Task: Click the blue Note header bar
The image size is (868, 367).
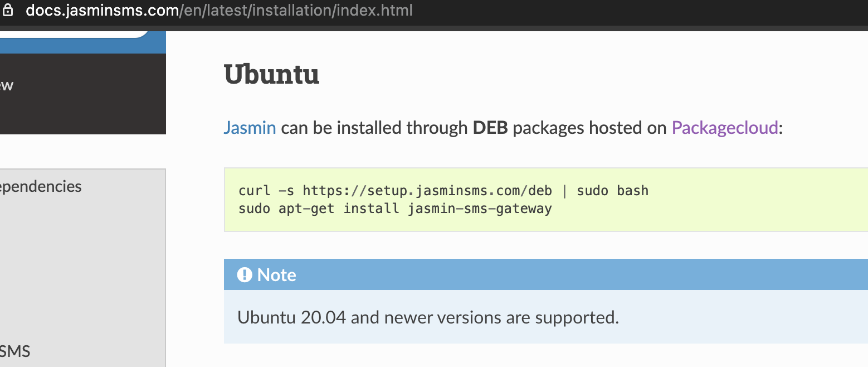Action: [x=501, y=274]
